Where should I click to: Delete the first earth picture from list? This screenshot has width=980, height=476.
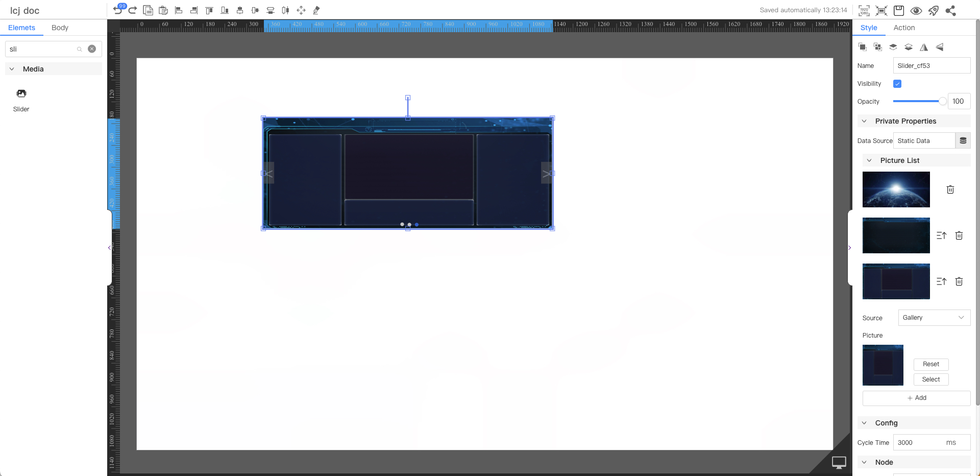[x=950, y=189]
